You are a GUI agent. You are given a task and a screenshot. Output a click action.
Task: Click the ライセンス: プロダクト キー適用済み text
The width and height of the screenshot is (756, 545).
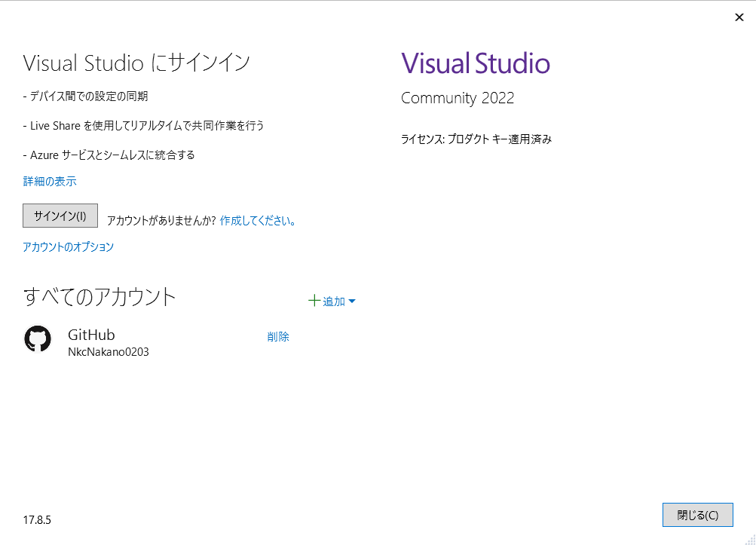point(476,139)
